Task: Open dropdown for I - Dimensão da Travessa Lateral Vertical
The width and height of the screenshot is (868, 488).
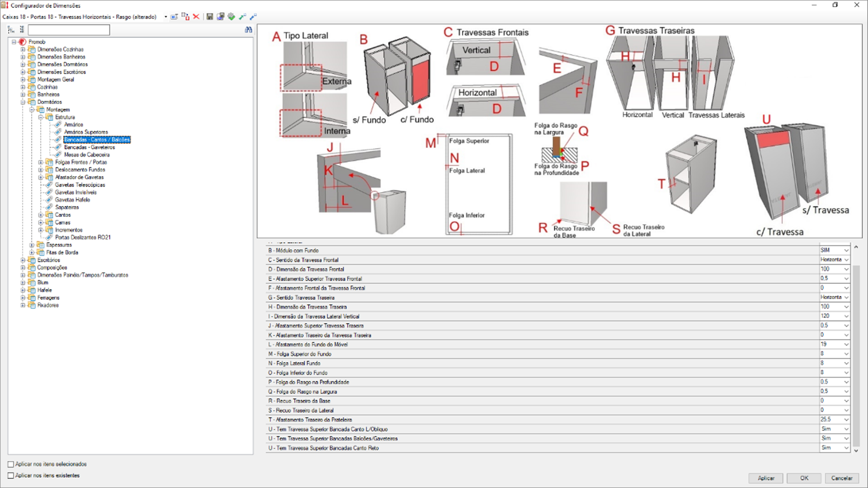Action: 846,316
